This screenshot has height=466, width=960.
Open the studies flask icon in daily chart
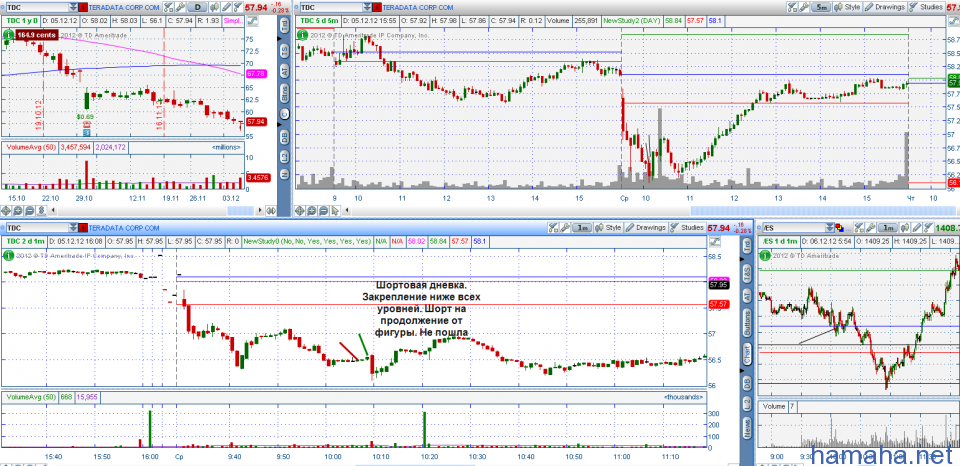coord(238,7)
